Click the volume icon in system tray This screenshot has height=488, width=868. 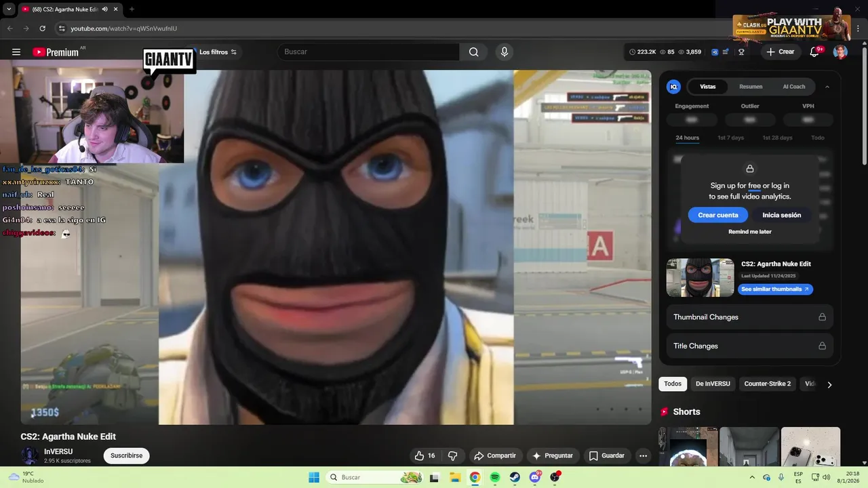click(x=827, y=477)
